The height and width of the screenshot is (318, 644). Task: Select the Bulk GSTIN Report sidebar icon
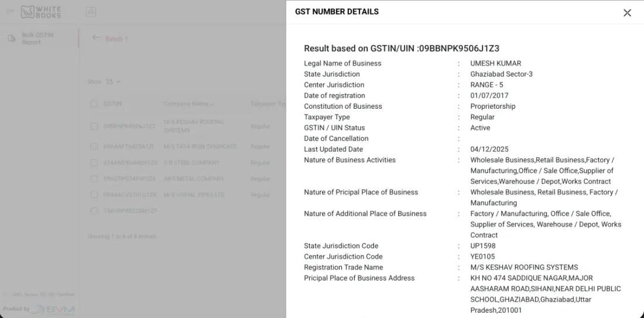pyautogui.click(x=12, y=38)
